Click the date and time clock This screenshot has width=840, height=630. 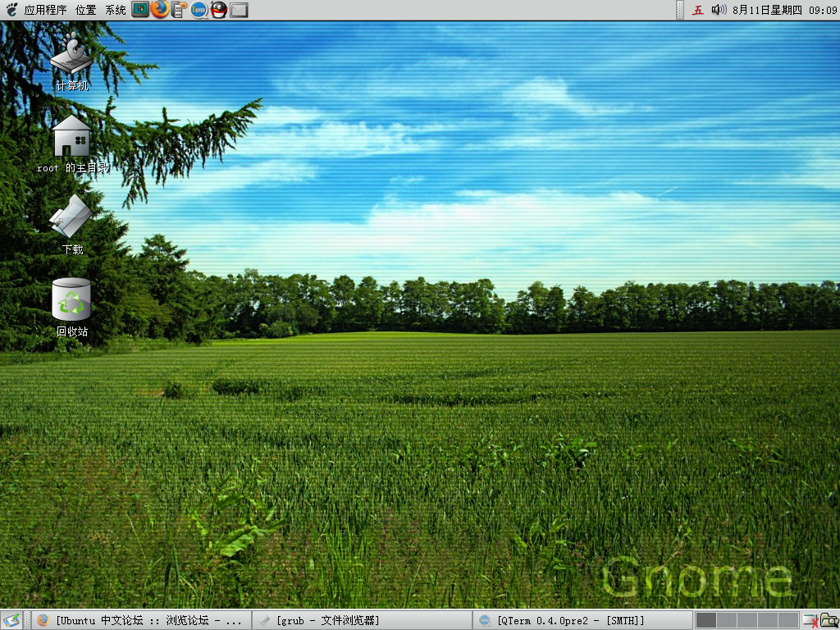784,10
